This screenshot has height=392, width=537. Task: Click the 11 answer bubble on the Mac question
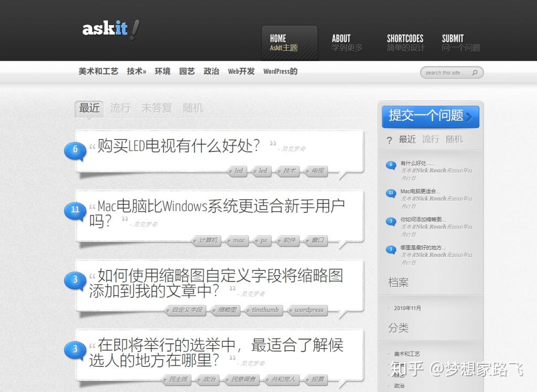pyautogui.click(x=75, y=210)
